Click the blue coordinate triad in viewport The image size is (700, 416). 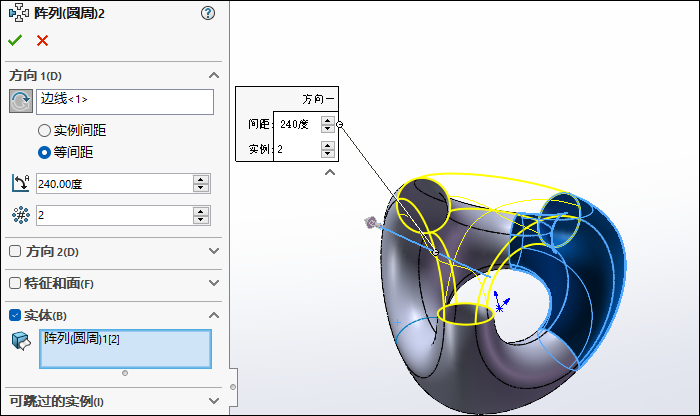[x=501, y=303]
